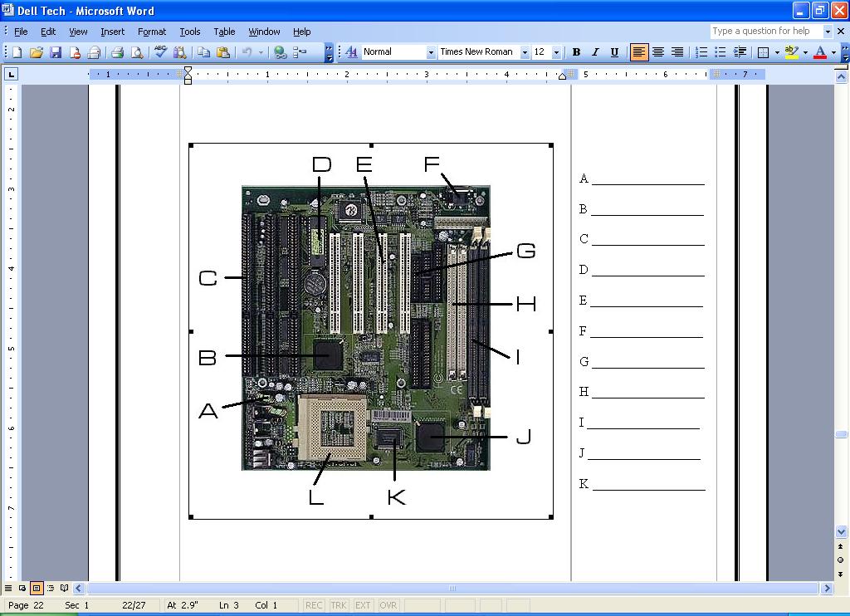The width and height of the screenshot is (850, 616).
Task: Print the document
Action: (x=118, y=52)
